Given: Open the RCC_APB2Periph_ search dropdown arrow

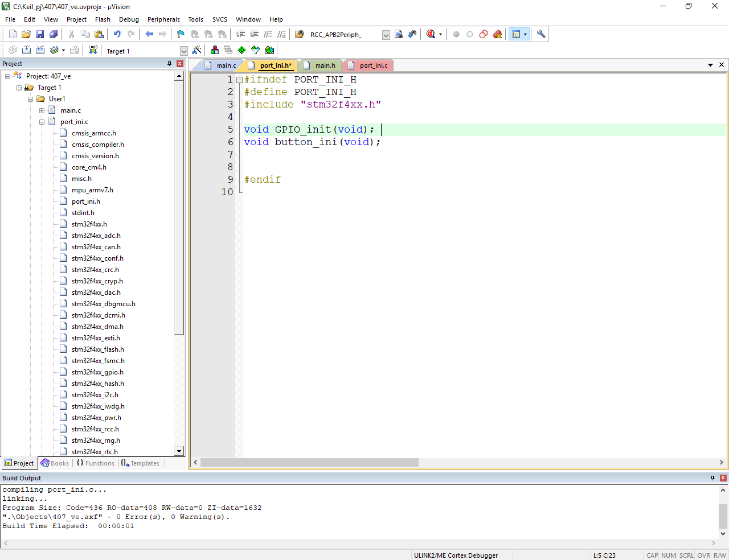Looking at the screenshot, I should 386,35.
